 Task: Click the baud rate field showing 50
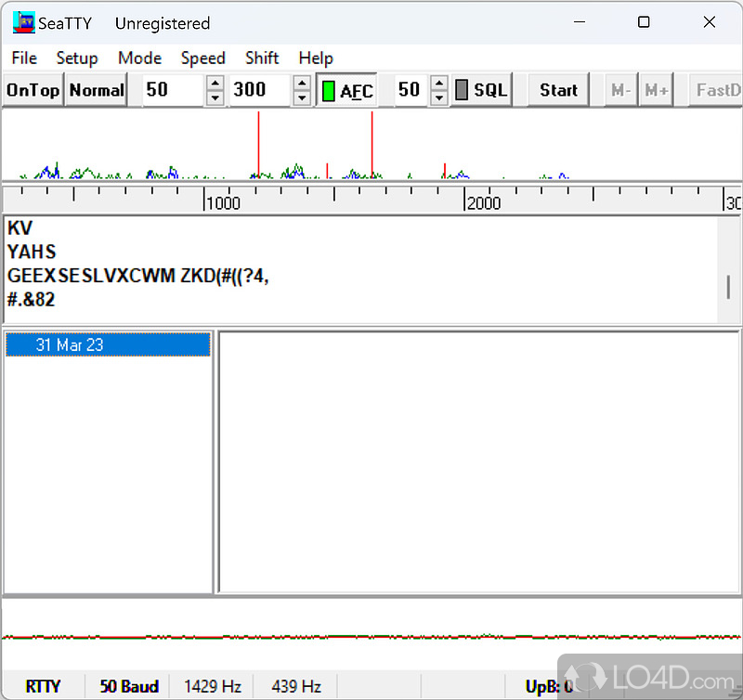174,90
